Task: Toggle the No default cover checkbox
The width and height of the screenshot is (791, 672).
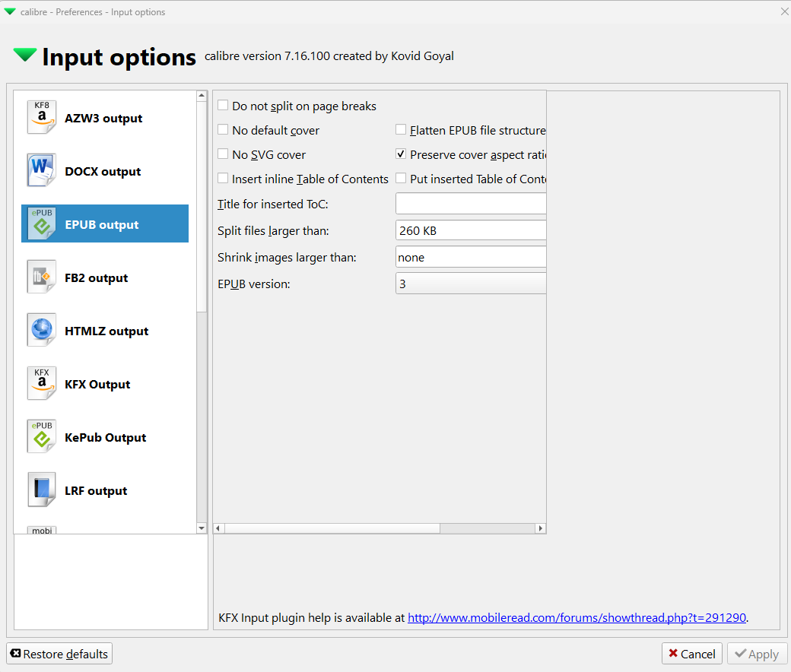Action: pos(224,130)
